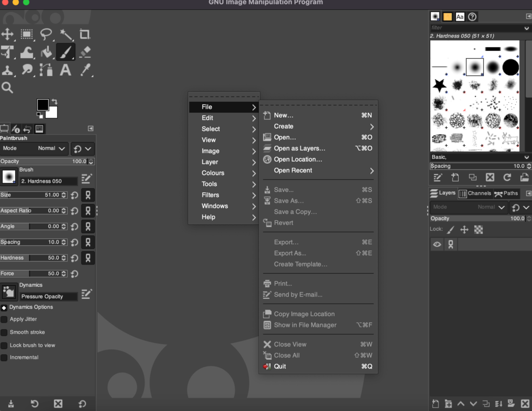Choose New... from File menu
The width and height of the screenshot is (532, 411).
(318, 115)
